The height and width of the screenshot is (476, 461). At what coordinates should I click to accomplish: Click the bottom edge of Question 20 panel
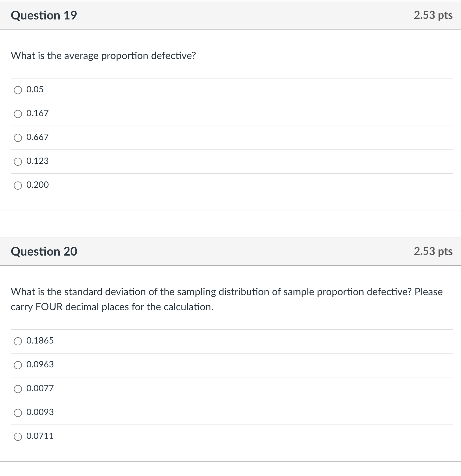point(230,461)
